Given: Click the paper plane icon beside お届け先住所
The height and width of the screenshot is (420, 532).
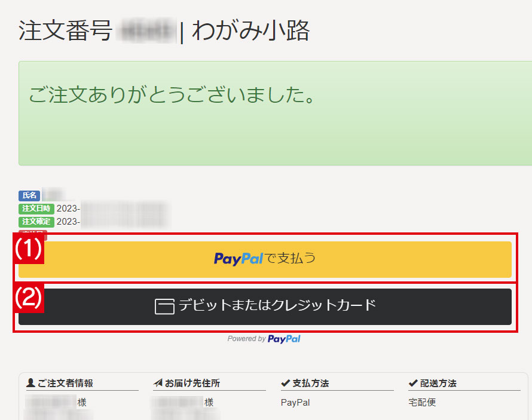Looking at the screenshot, I should (158, 383).
